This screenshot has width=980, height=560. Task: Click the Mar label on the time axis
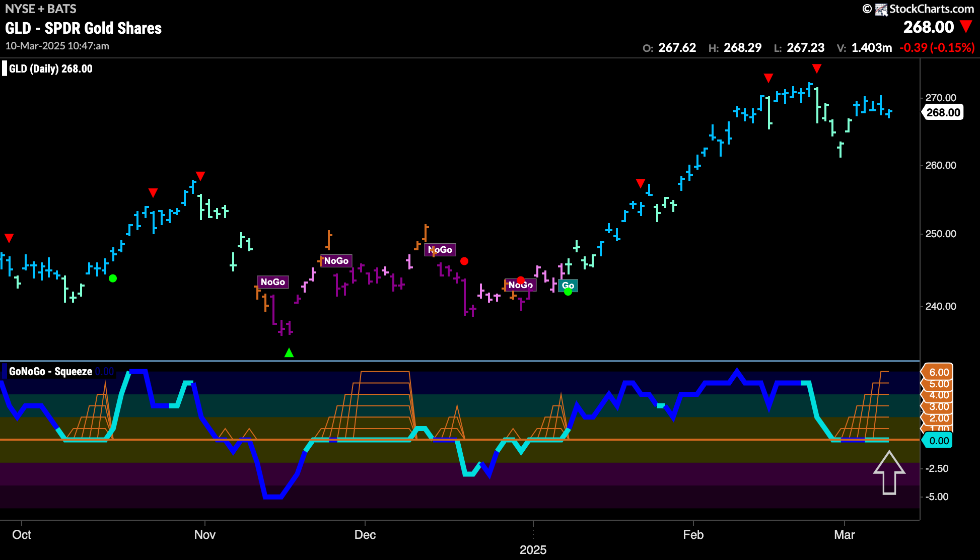point(845,535)
